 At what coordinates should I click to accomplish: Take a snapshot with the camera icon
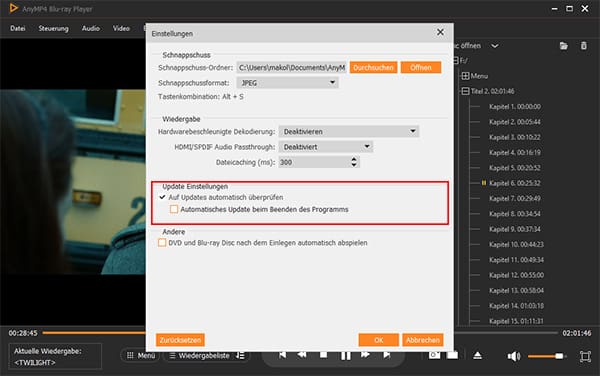click(x=434, y=355)
